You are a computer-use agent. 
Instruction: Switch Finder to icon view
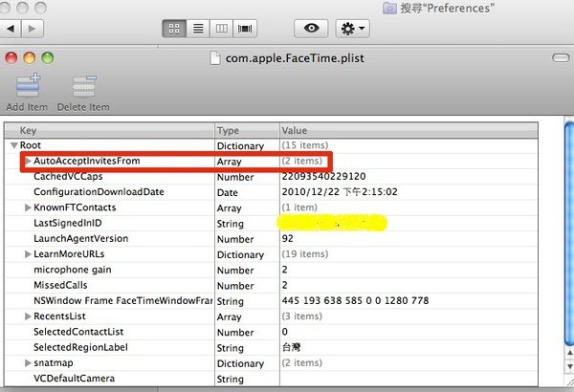(174, 29)
